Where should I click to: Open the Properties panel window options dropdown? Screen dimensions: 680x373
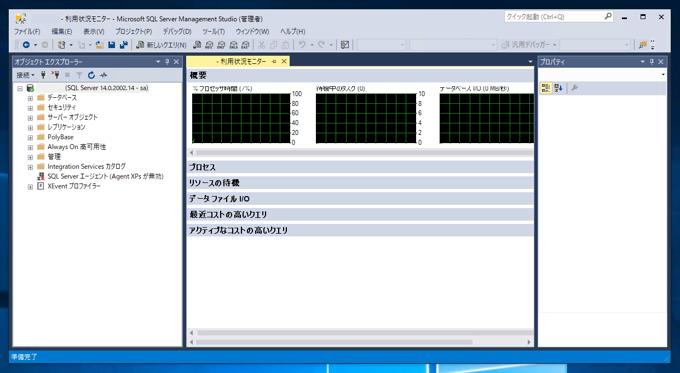click(x=643, y=62)
